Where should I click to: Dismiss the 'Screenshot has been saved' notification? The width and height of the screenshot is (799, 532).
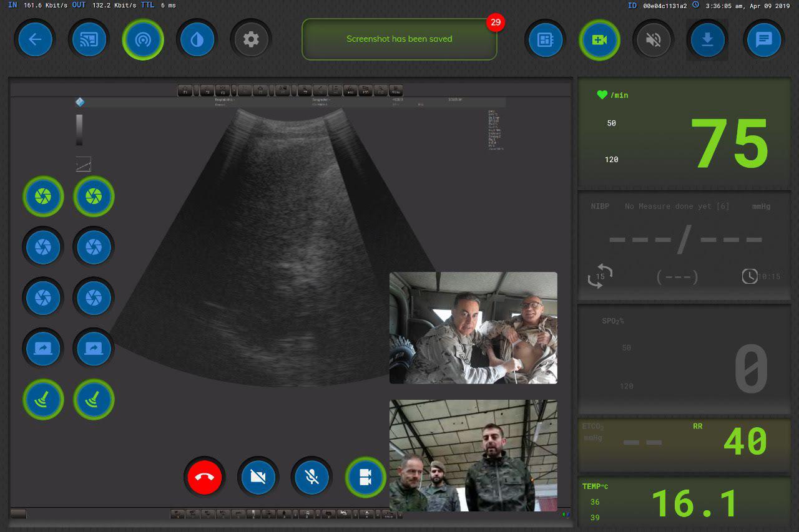click(399, 39)
